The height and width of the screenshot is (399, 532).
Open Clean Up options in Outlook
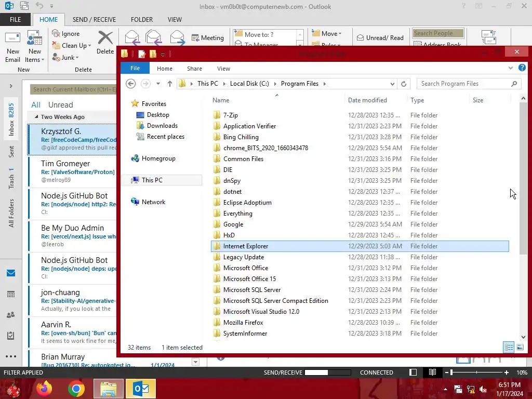(x=72, y=46)
